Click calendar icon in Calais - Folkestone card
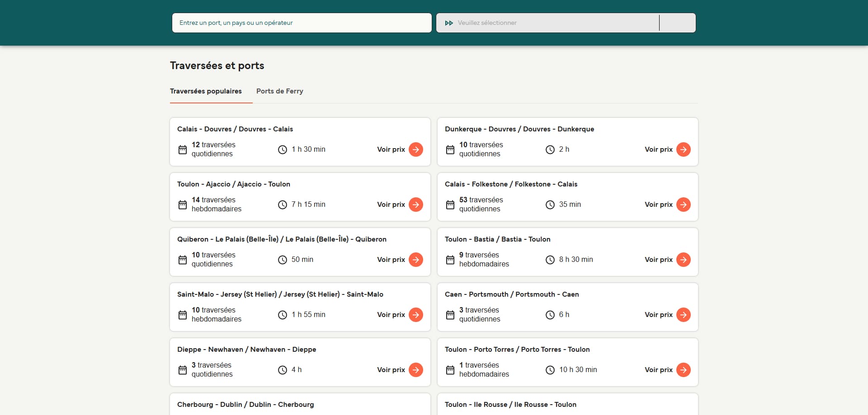Viewport: 868px width, 415px height. point(450,205)
